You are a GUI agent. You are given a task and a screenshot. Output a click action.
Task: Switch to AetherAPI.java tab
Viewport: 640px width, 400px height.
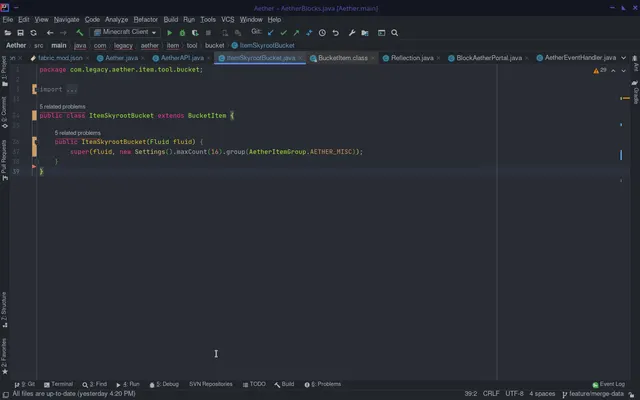tap(182, 58)
